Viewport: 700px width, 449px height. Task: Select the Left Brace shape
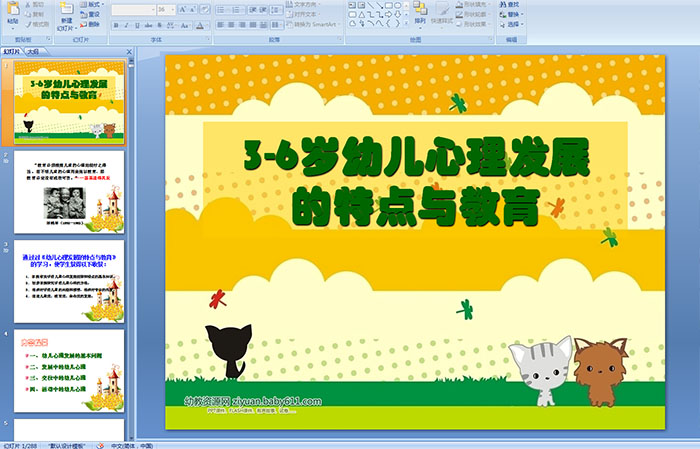pyautogui.click(x=388, y=23)
